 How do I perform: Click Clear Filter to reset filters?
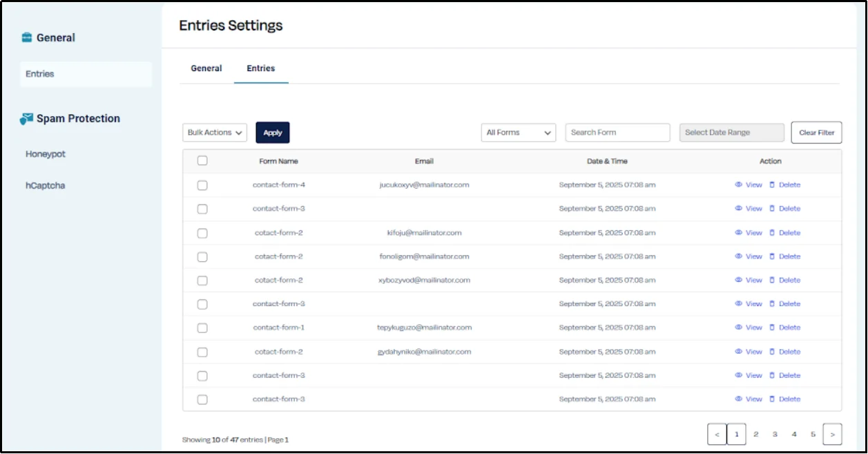[x=816, y=132]
